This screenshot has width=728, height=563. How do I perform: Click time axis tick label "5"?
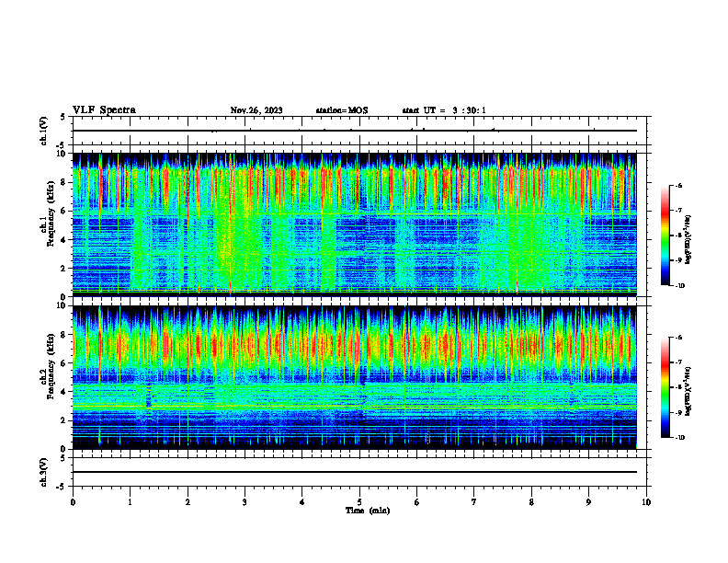coord(359,502)
